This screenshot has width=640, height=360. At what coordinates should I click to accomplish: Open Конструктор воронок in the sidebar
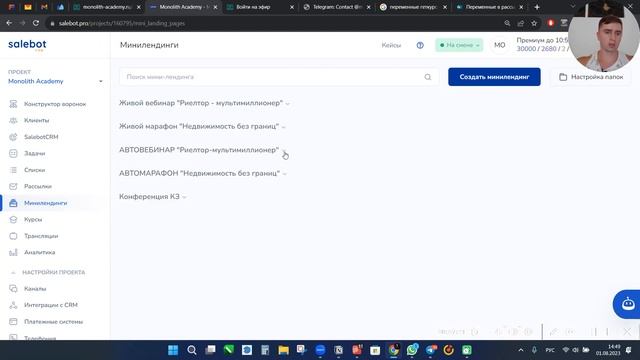[55, 104]
